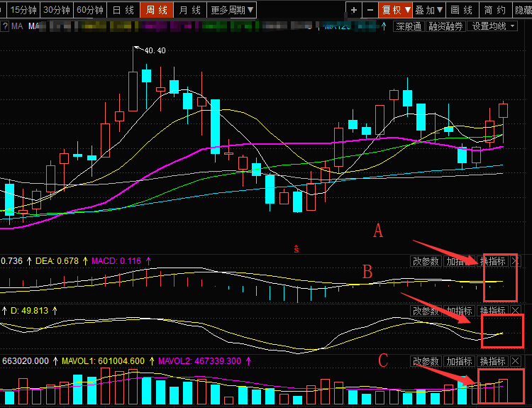This screenshot has height=408, width=532.
Task: Close the MACD indicator panel
Action: 516,261
